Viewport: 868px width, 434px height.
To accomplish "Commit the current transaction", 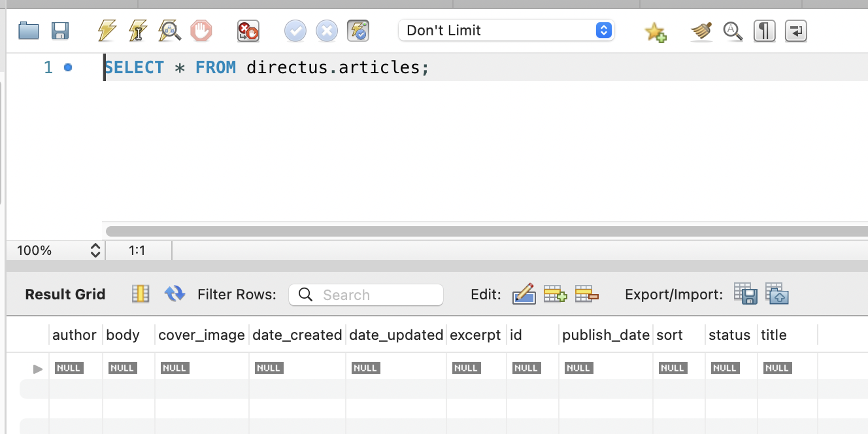I will tap(295, 30).
